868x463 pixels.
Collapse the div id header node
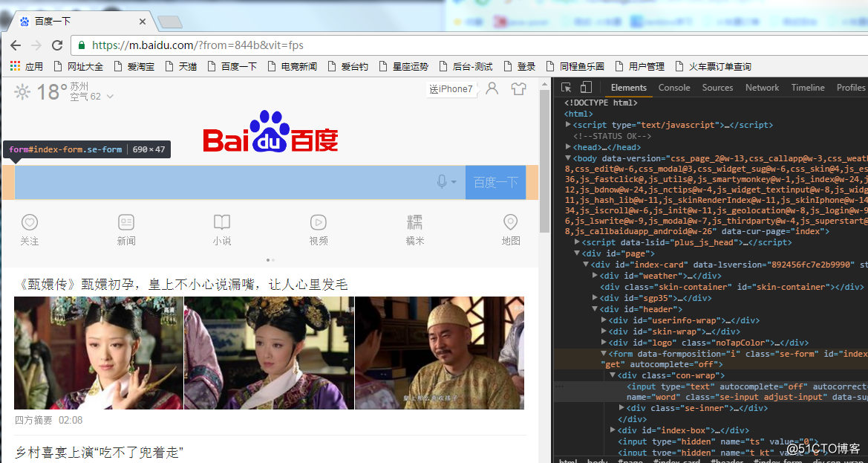click(595, 308)
